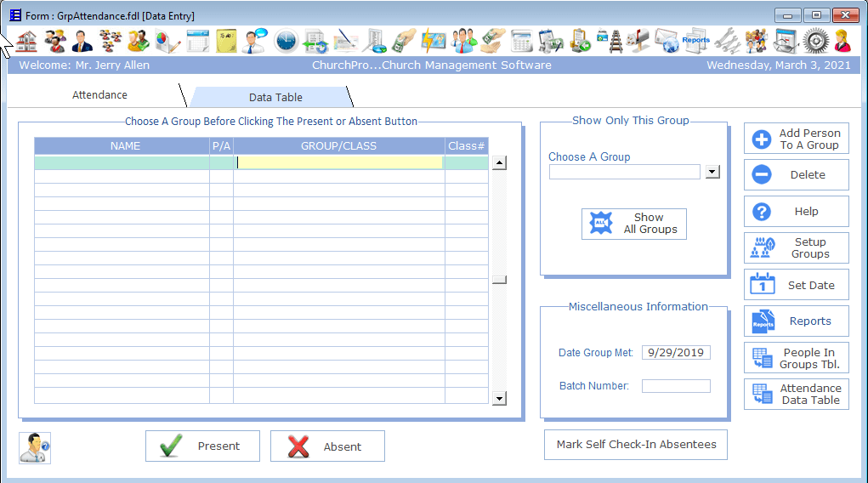Click the help person icon at bottom left
The height and width of the screenshot is (483, 868).
tap(35, 447)
